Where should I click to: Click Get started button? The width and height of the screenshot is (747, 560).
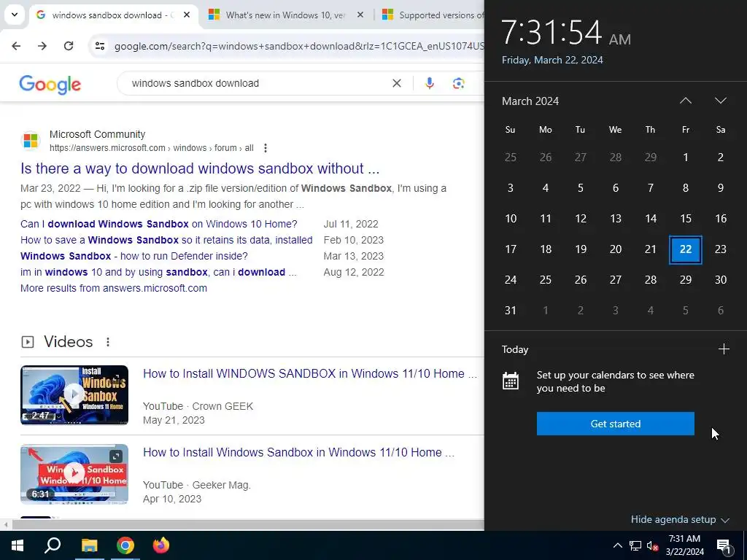[616, 424]
